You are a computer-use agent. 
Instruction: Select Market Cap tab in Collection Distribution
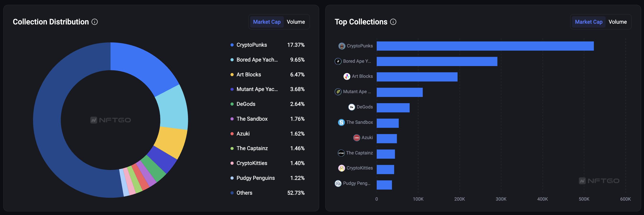tap(267, 22)
